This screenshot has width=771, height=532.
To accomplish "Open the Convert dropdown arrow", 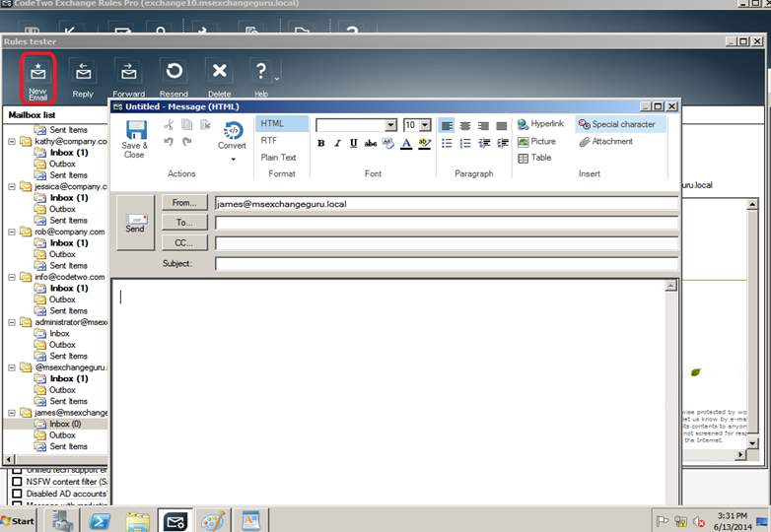I will click(x=233, y=160).
